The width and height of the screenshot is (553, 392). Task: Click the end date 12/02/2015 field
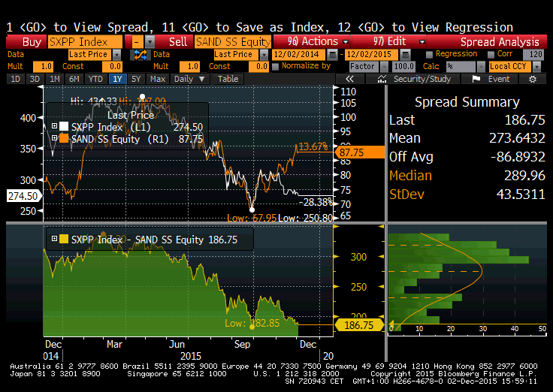coord(372,55)
